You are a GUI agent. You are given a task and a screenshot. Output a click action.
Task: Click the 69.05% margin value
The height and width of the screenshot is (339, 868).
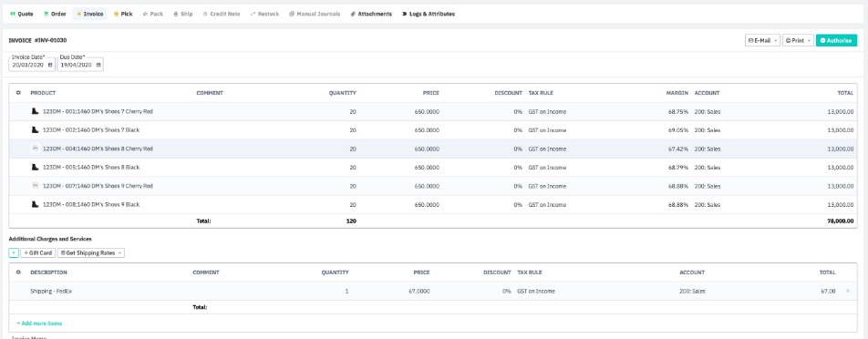(x=678, y=130)
